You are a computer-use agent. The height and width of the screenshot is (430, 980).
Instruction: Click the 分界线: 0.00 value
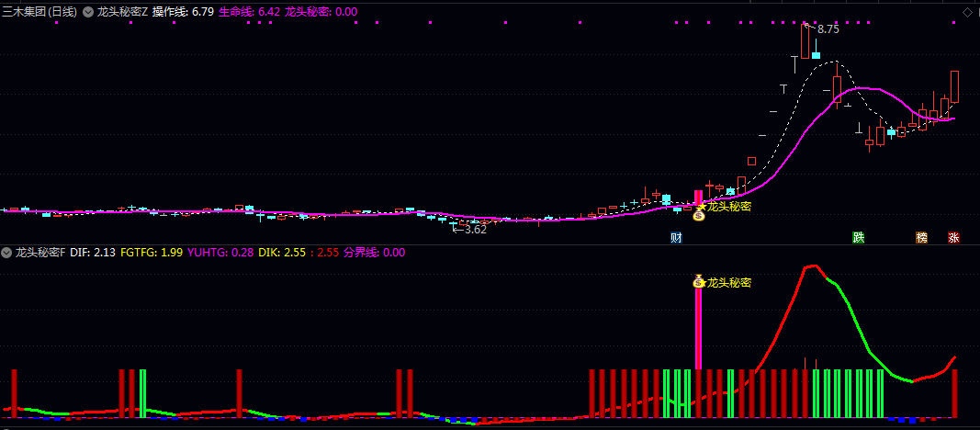point(375,253)
